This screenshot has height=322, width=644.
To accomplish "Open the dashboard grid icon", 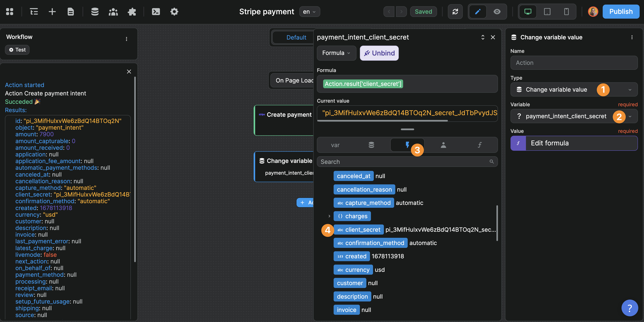I will (10, 11).
